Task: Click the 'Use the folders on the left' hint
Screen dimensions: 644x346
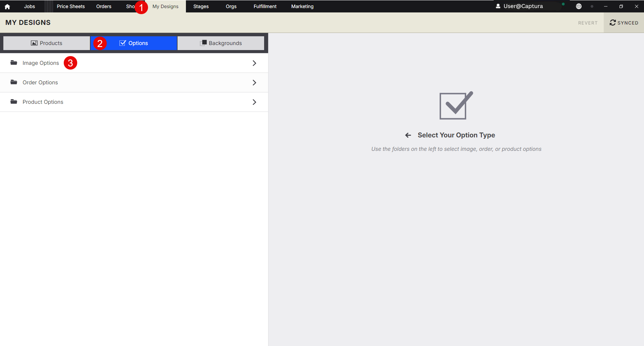Action: tap(456, 149)
